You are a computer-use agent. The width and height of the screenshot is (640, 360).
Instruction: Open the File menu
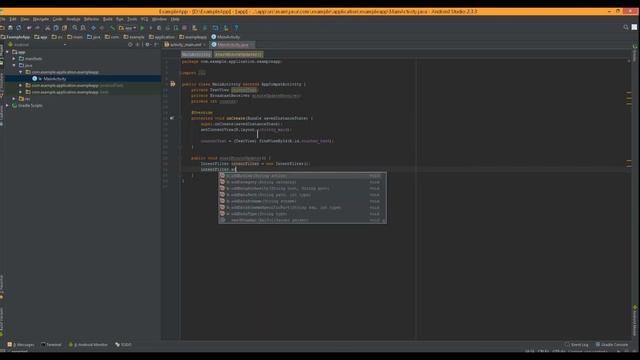pyautogui.click(x=2, y=19)
